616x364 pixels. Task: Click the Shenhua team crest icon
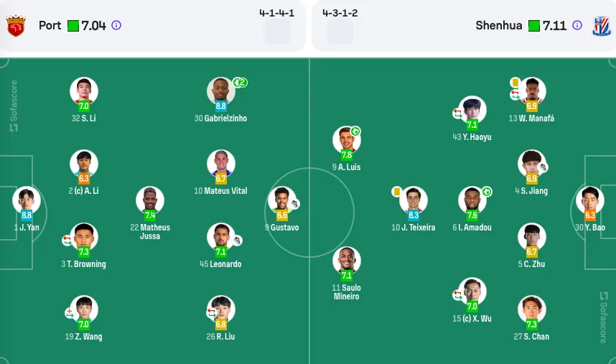click(x=602, y=26)
